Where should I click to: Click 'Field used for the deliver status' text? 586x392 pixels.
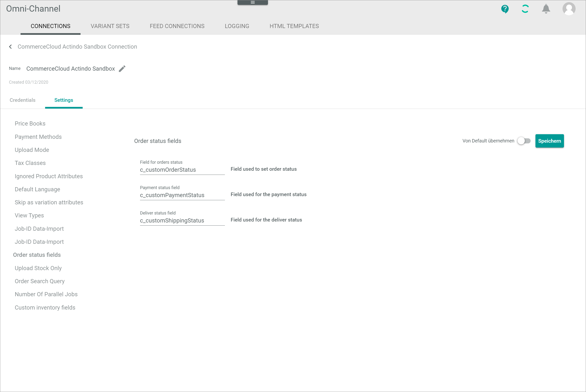[266, 220]
